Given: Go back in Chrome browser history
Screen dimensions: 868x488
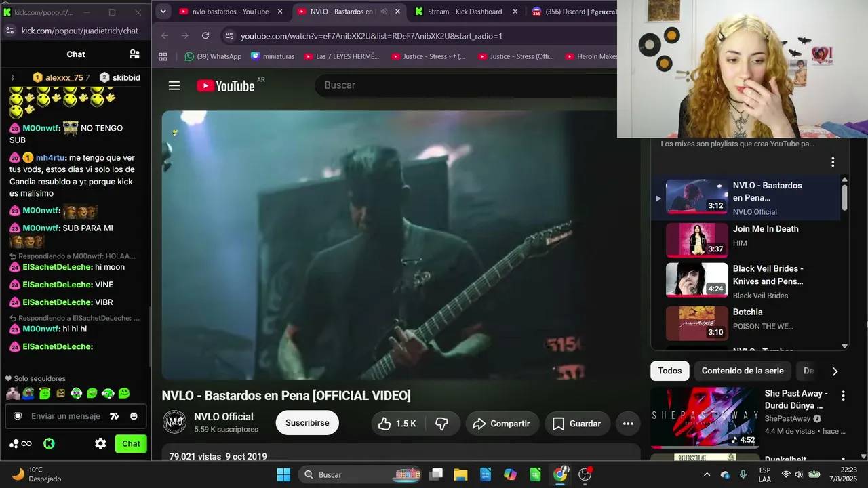Looking at the screenshot, I should pos(165,36).
